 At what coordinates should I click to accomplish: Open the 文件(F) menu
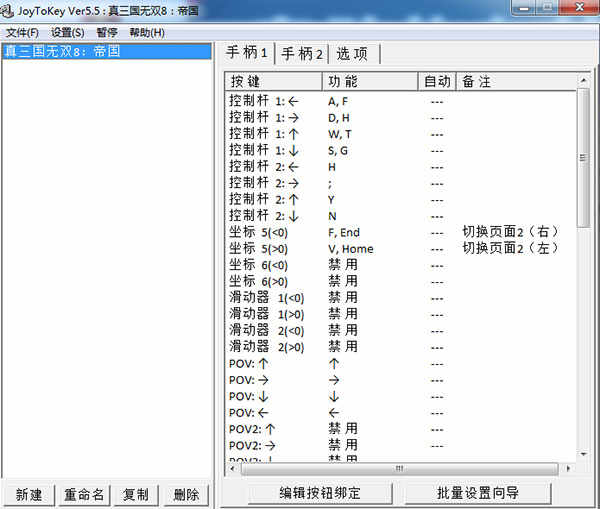[x=22, y=32]
